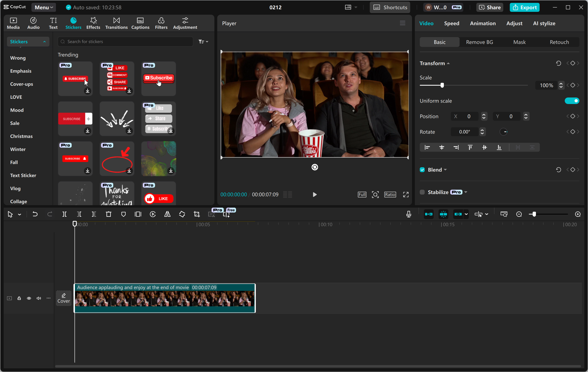The height and width of the screenshot is (372, 588).
Task: Click the Scale slider handle
Action: (x=442, y=85)
